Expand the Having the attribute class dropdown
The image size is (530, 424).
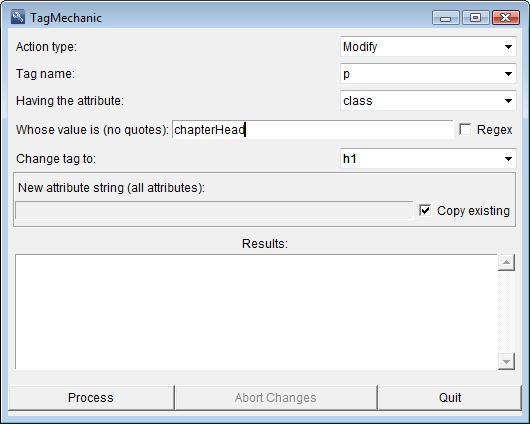(428, 101)
